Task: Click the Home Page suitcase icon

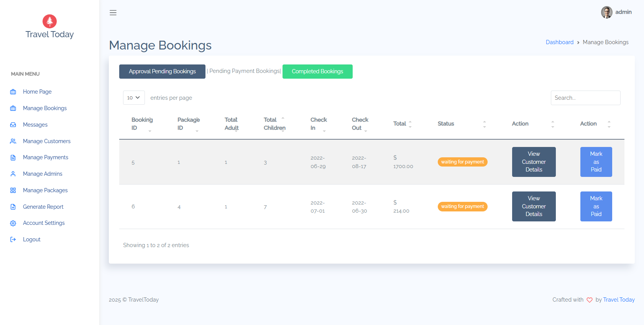Action: (13, 92)
